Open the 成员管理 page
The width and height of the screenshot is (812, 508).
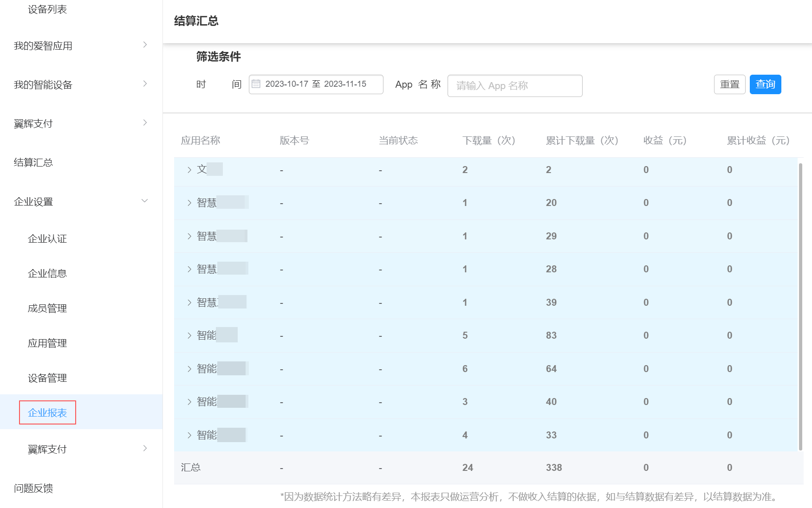[47, 308]
